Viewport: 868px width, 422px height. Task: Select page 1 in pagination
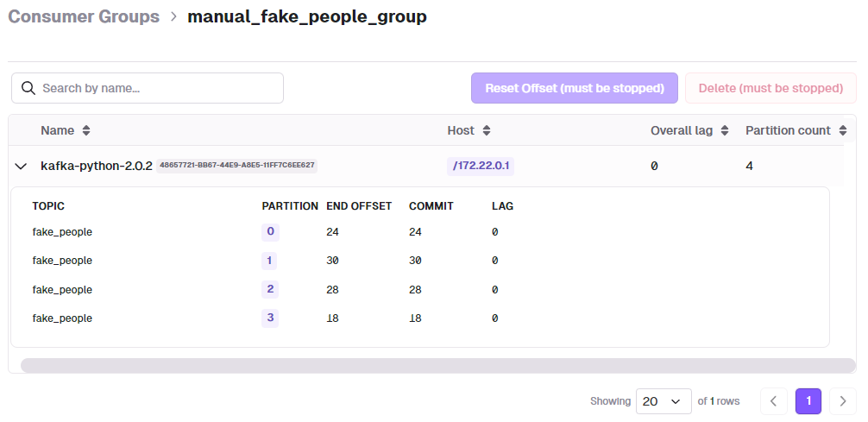(808, 401)
